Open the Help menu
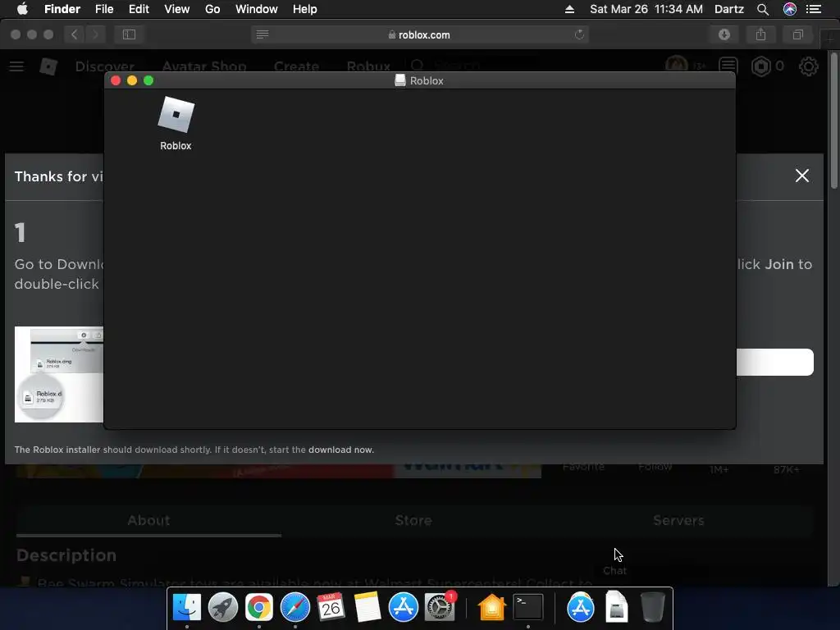The image size is (840, 630). tap(305, 9)
